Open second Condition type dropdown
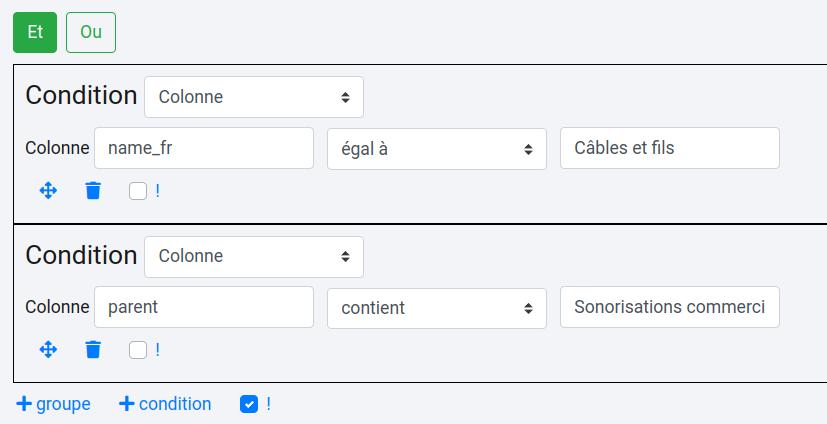 click(x=254, y=256)
